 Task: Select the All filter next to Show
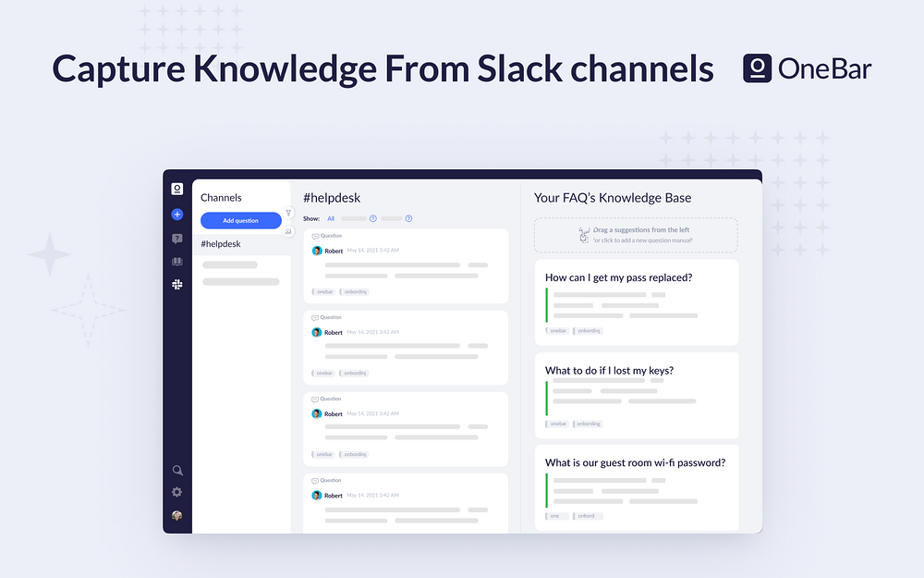(x=331, y=219)
